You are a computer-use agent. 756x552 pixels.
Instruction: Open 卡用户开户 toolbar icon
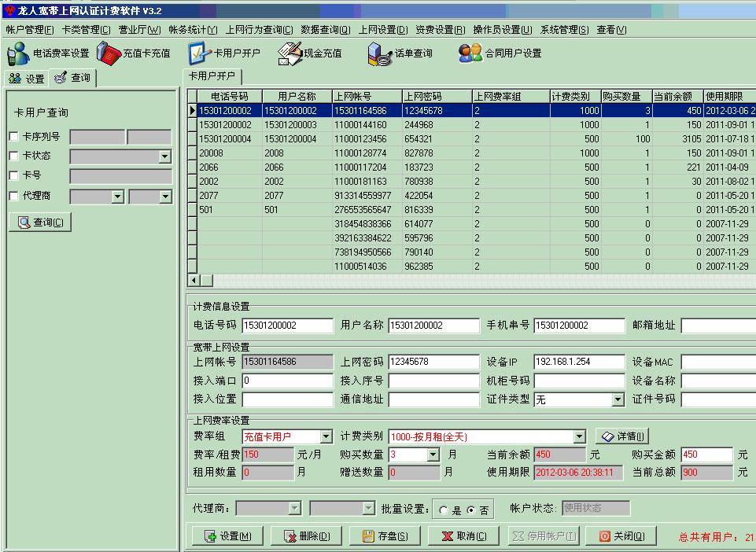[x=200, y=53]
